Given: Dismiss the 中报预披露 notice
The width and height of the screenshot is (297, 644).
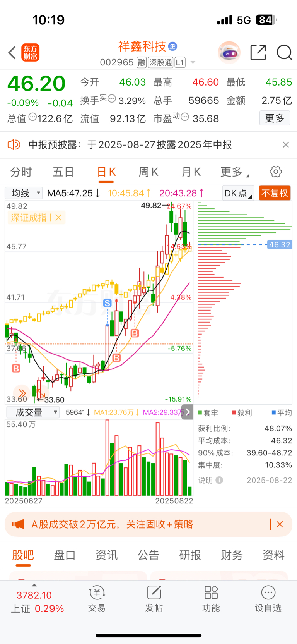Looking at the screenshot, I should tap(286, 144).
